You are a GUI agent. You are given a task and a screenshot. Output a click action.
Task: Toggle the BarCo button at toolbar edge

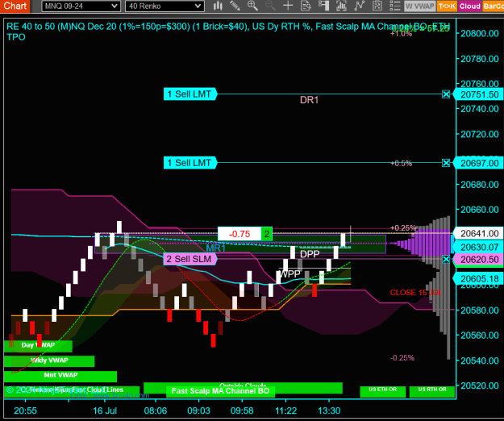[x=493, y=6]
